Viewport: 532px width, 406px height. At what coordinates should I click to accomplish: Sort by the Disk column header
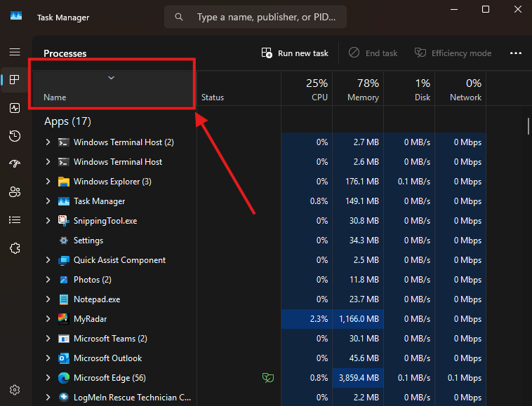pyautogui.click(x=409, y=90)
